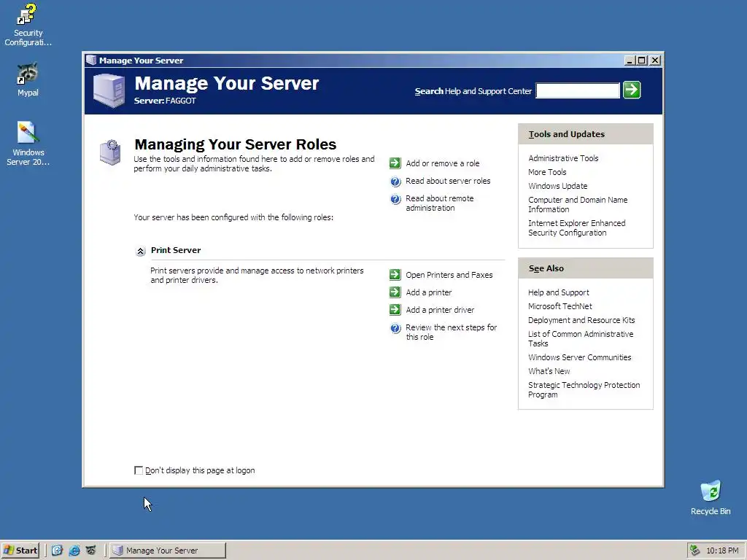Focus the Search Help and Support Center field
The height and width of the screenshot is (560, 747).
pos(578,90)
